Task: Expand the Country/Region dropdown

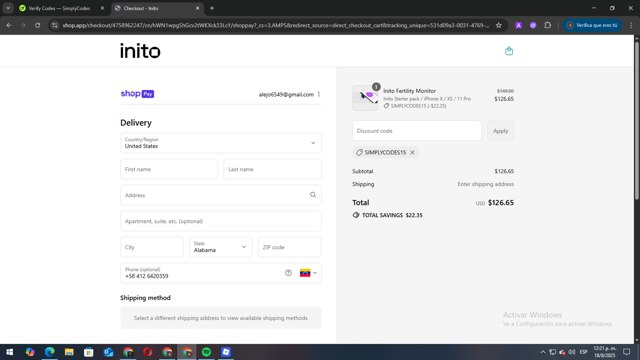Action: coord(221,143)
